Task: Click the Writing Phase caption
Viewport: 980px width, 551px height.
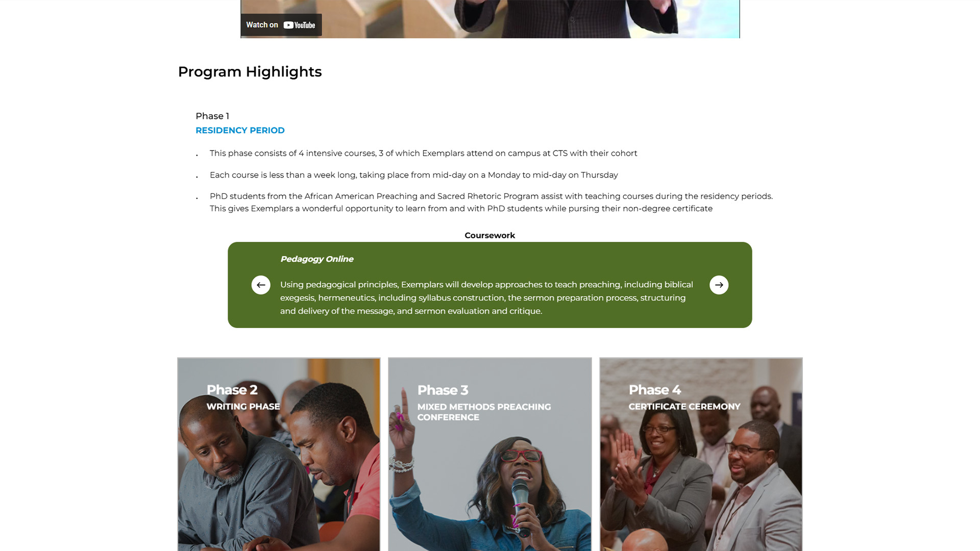Action: (243, 407)
